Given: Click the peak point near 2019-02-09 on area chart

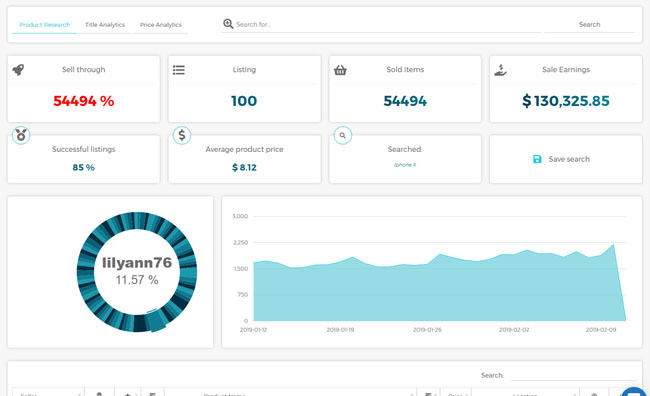Looking at the screenshot, I should 613,245.
